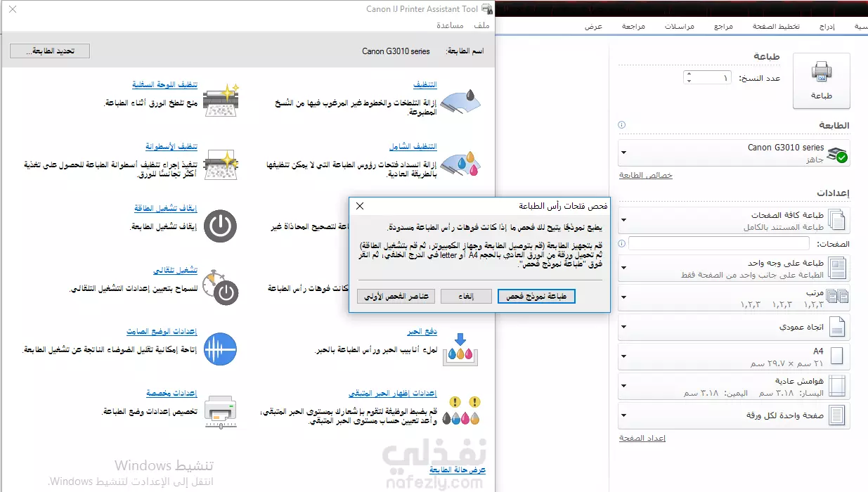Click the Cancel (إلغاء) button in dialog
This screenshot has height=492, width=868.
(x=466, y=297)
